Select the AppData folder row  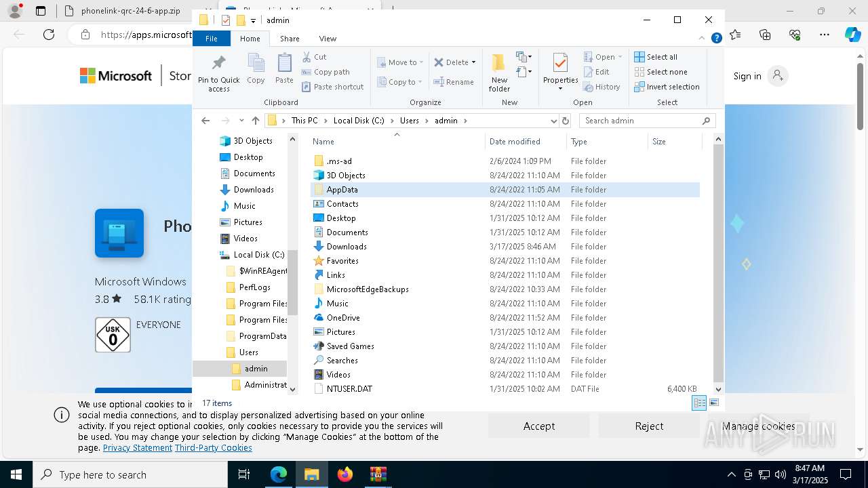505,190
